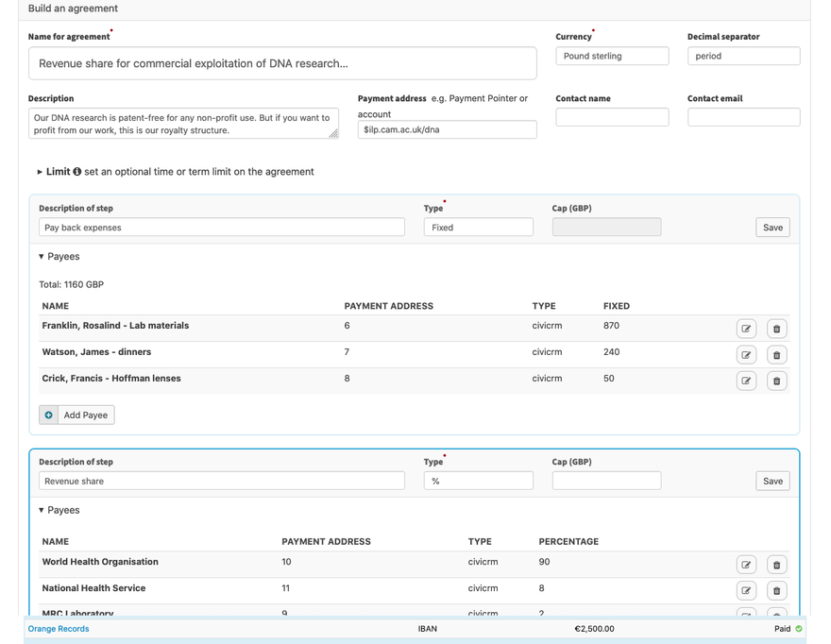The width and height of the screenshot is (831, 644).
Task: Edit the Watson, James dinners payee
Action: point(746,355)
